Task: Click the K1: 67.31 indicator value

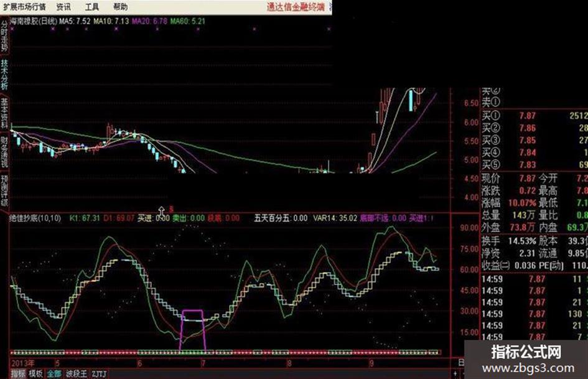Action: click(85, 218)
